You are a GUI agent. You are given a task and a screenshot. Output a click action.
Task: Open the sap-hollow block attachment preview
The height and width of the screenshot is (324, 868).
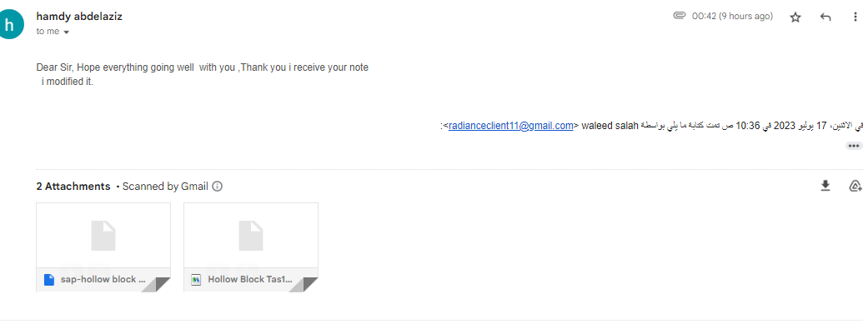coord(103,247)
